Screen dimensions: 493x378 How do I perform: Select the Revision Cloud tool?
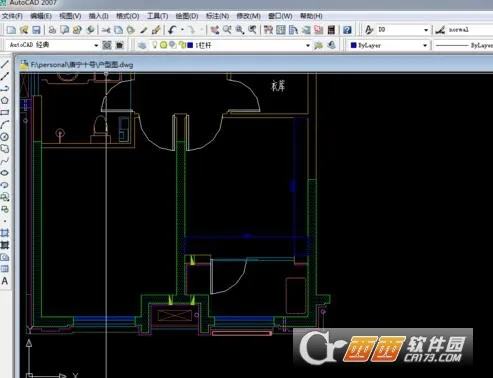(x=5, y=149)
